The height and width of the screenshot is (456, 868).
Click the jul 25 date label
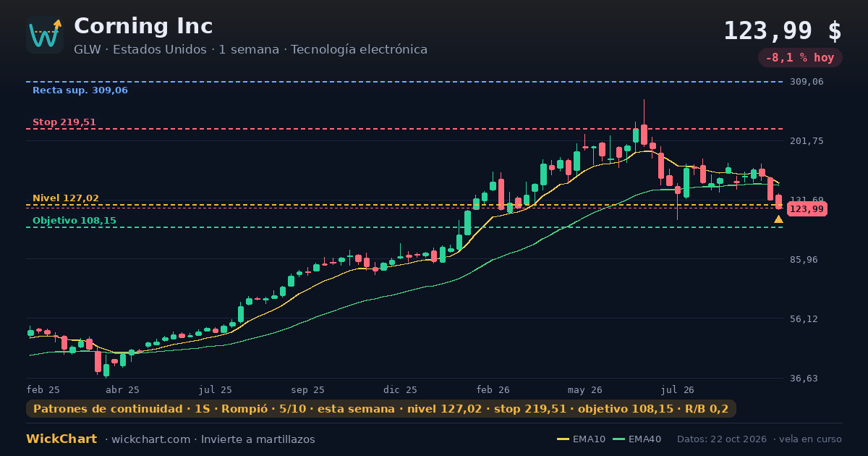pyautogui.click(x=216, y=389)
